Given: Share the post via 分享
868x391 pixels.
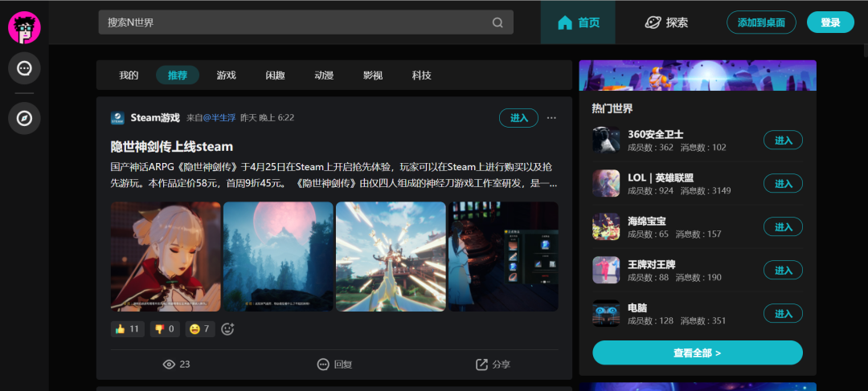Looking at the screenshot, I should 493,365.
